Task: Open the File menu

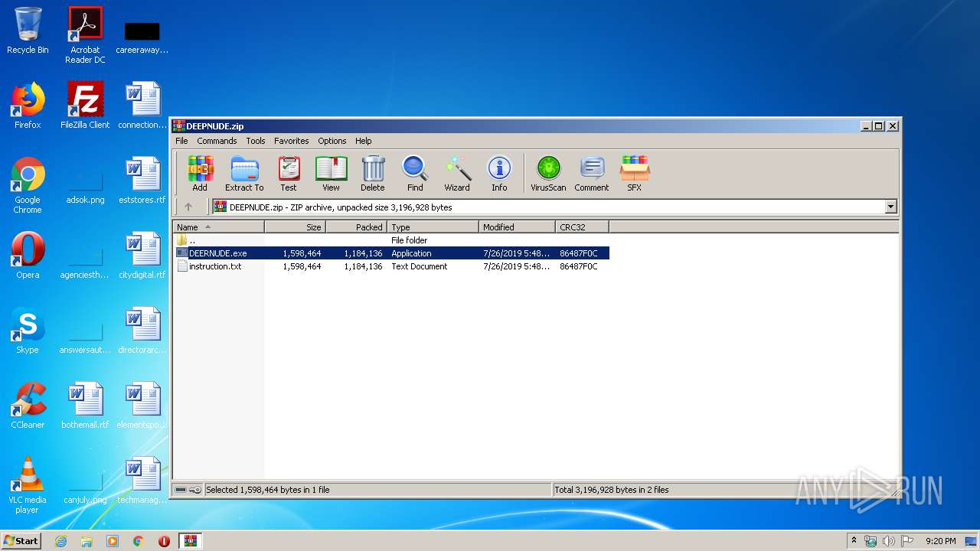Action: pos(181,141)
